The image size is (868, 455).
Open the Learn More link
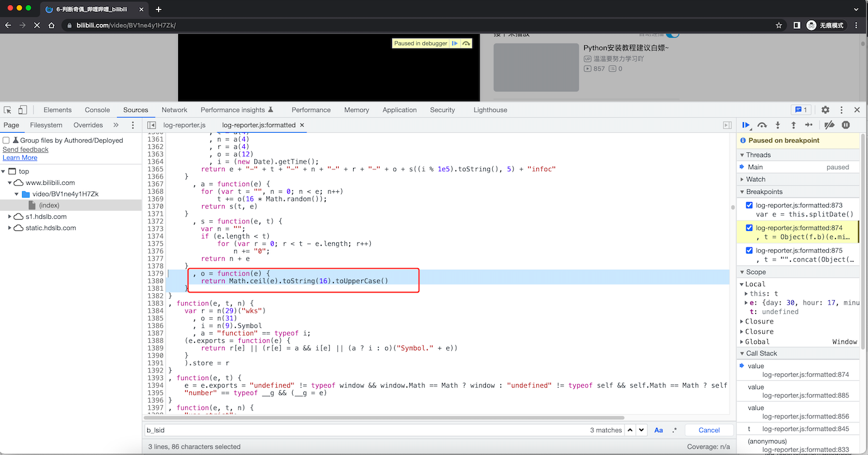[x=20, y=157]
